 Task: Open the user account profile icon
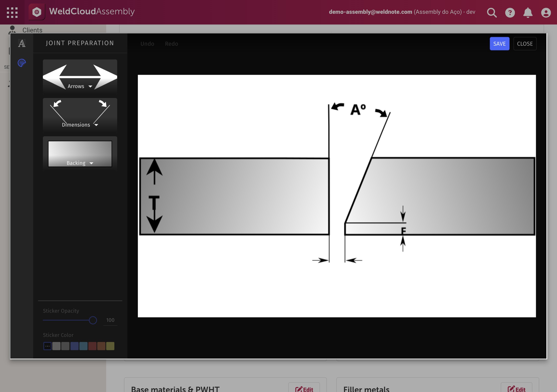(x=546, y=13)
